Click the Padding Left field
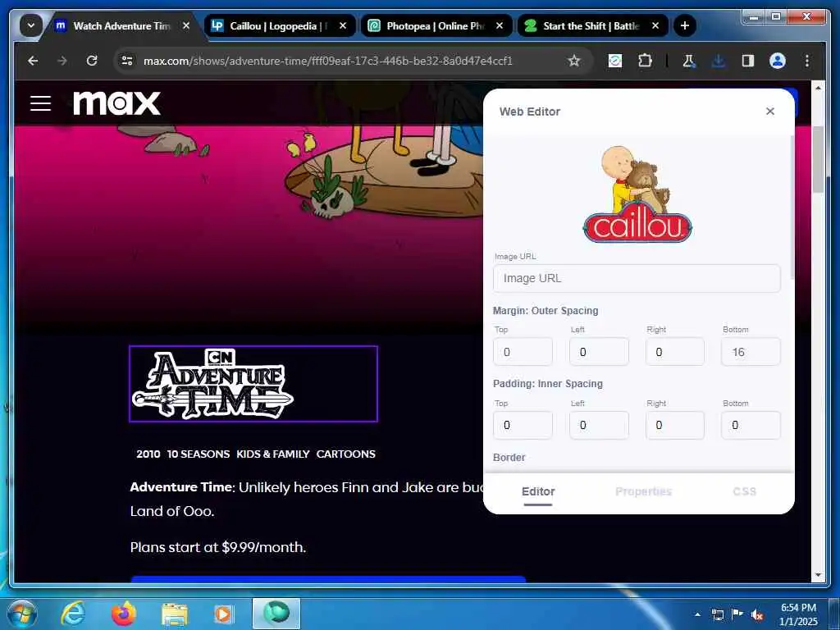This screenshot has height=630, width=840. tap(599, 425)
